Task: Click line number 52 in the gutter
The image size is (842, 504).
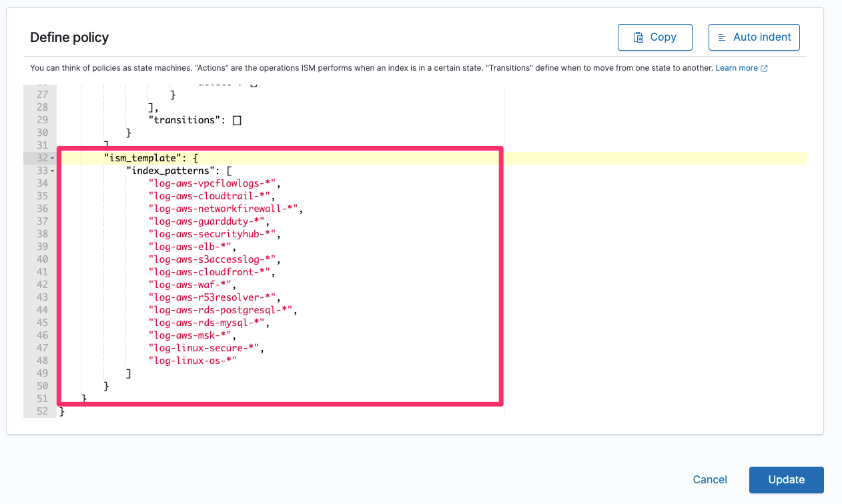Action: click(x=43, y=411)
